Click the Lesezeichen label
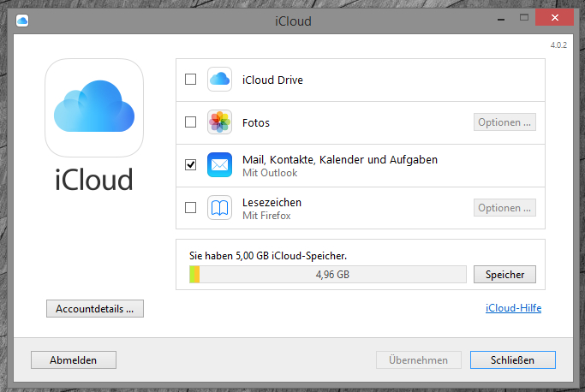The image size is (585, 392). point(272,203)
